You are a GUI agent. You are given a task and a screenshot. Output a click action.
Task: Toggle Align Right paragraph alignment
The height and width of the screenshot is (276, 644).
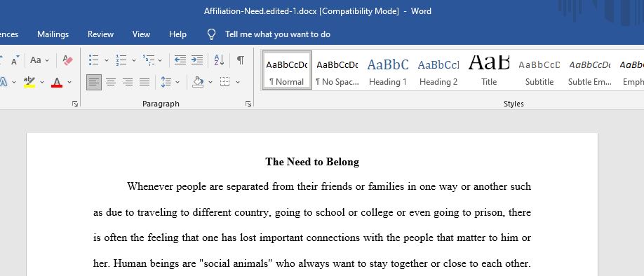tap(128, 83)
